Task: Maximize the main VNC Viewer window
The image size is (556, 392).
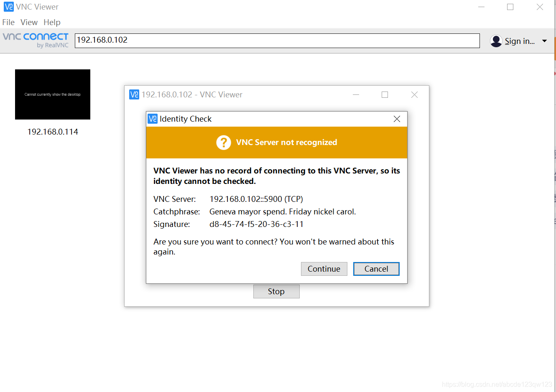Action: (x=510, y=7)
